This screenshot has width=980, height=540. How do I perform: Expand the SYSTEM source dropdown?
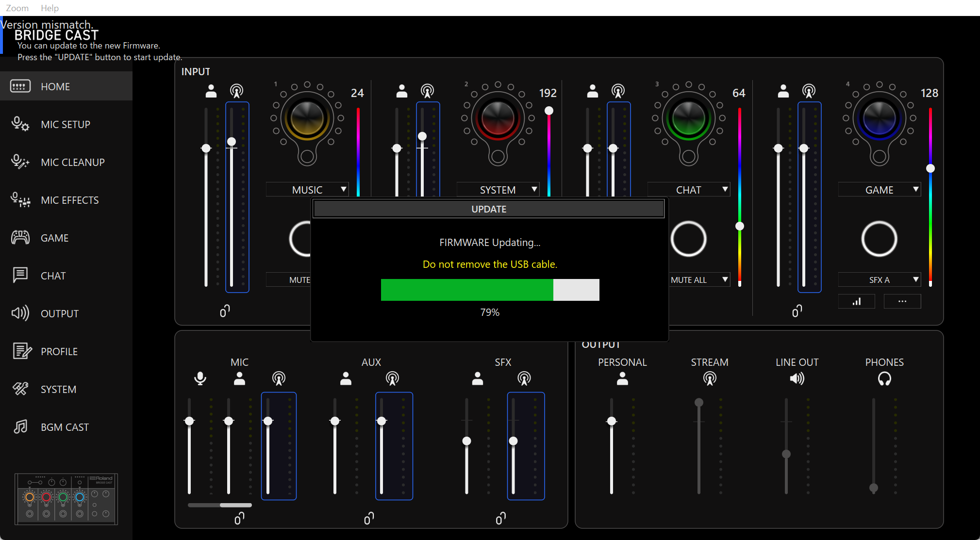pos(498,190)
